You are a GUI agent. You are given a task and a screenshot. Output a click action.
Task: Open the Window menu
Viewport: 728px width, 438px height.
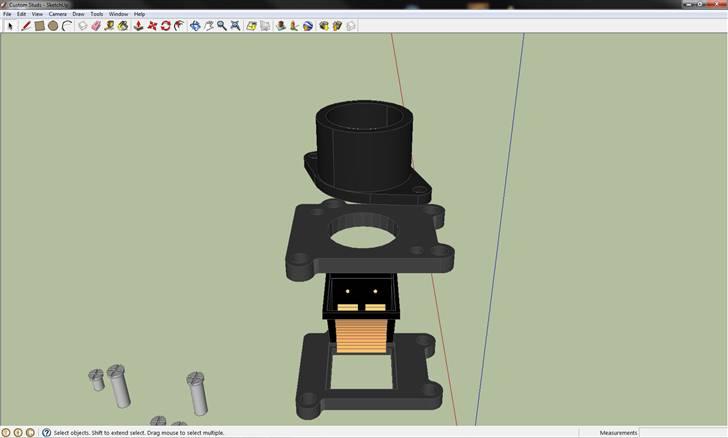[118, 15]
